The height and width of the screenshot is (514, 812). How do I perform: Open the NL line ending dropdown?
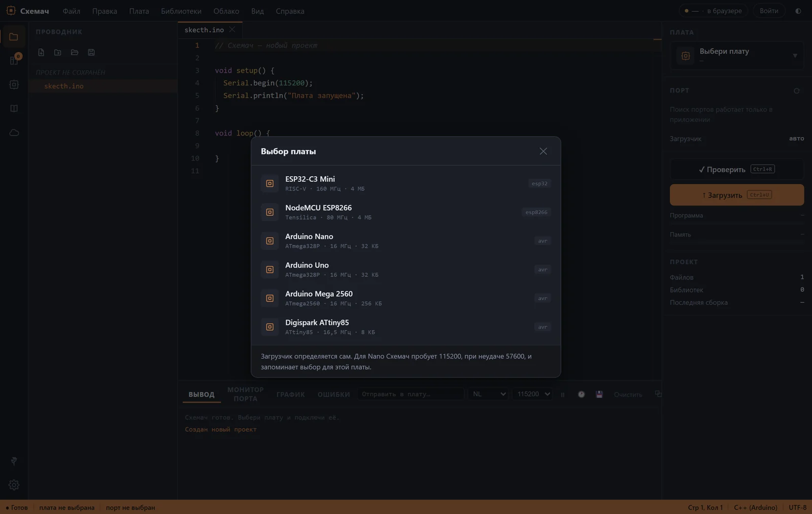[488, 394]
